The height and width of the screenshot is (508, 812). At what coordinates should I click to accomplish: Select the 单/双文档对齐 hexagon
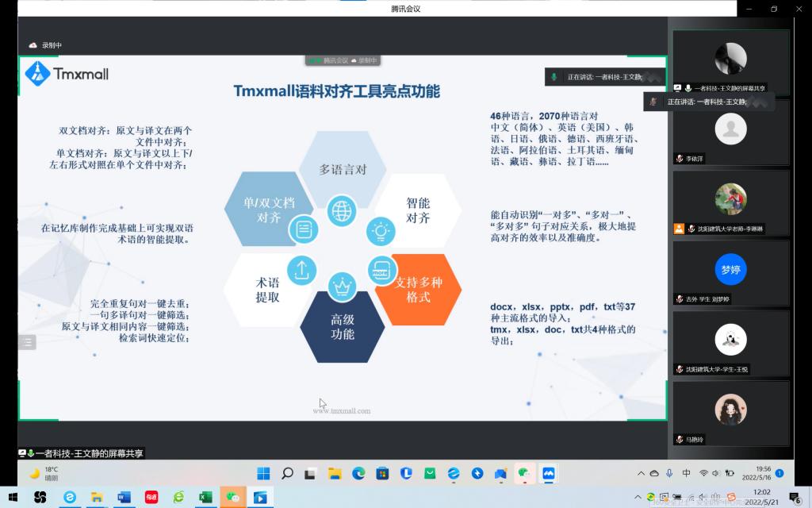268,210
